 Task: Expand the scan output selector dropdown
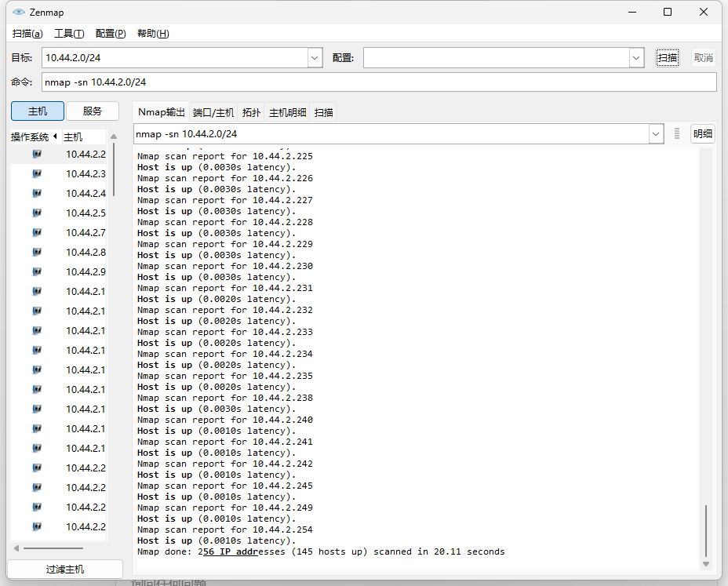[x=656, y=134]
